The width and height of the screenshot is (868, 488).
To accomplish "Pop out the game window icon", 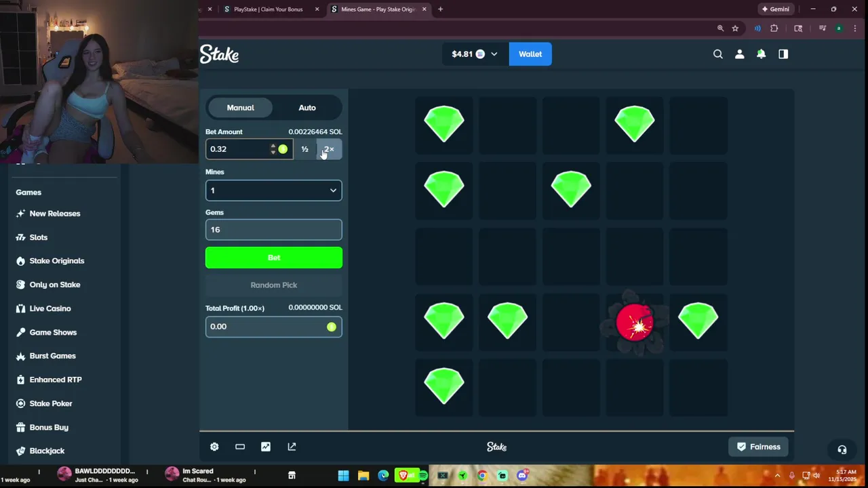I will (x=292, y=447).
